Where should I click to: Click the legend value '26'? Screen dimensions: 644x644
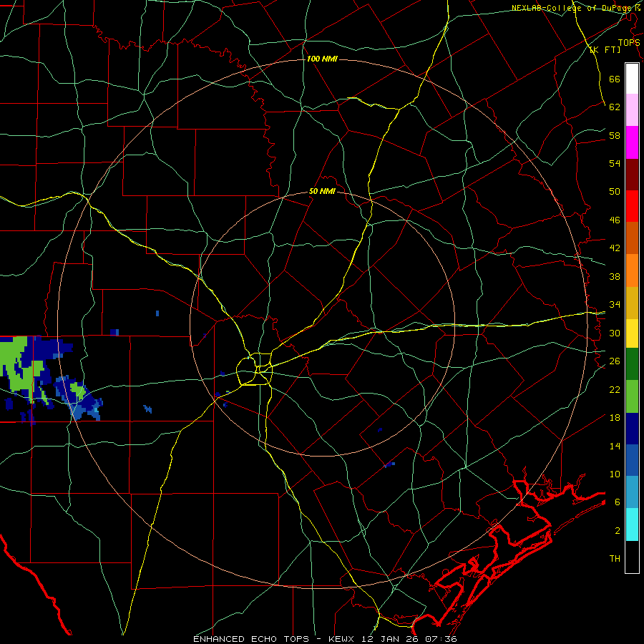point(615,361)
